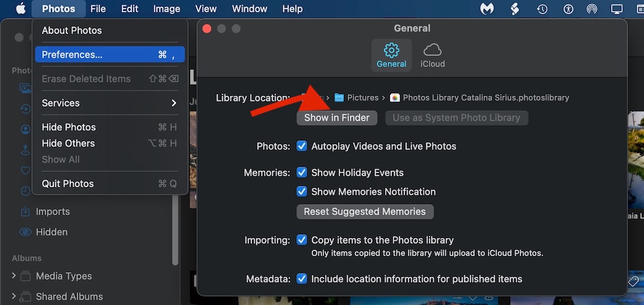Click Show in Finder button
Screen dimensions: 644x305
[x=337, y=118]
